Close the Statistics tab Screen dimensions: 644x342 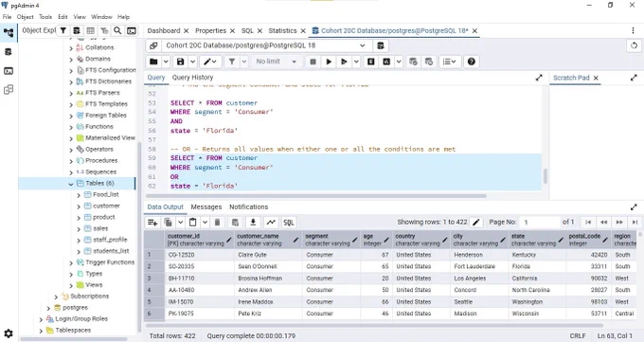point(303,31)
